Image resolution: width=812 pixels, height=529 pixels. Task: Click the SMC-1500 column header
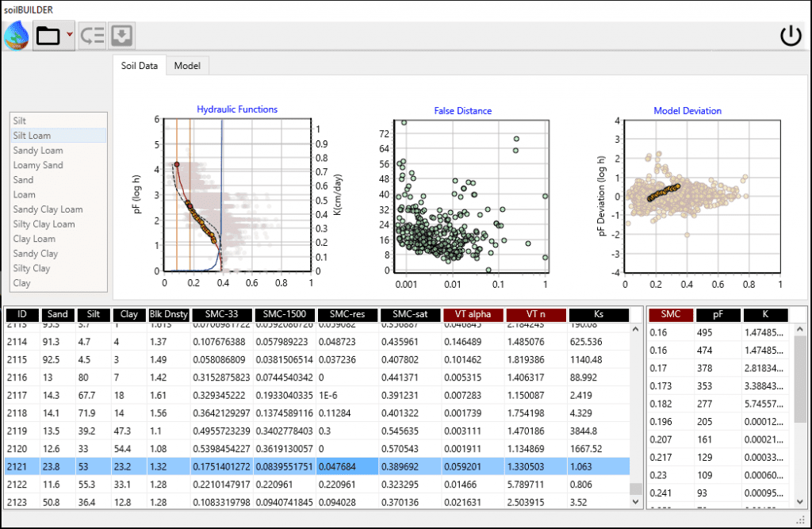tap(285, 315)
